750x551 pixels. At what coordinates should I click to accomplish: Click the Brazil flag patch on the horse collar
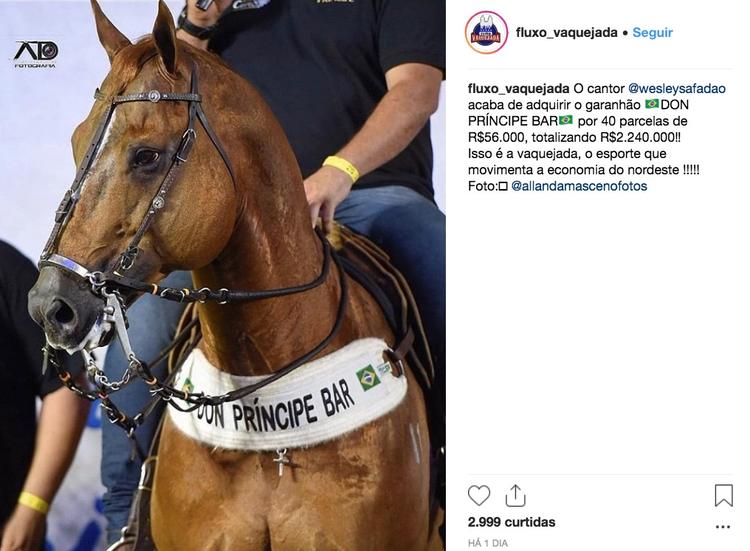[368, 377]
